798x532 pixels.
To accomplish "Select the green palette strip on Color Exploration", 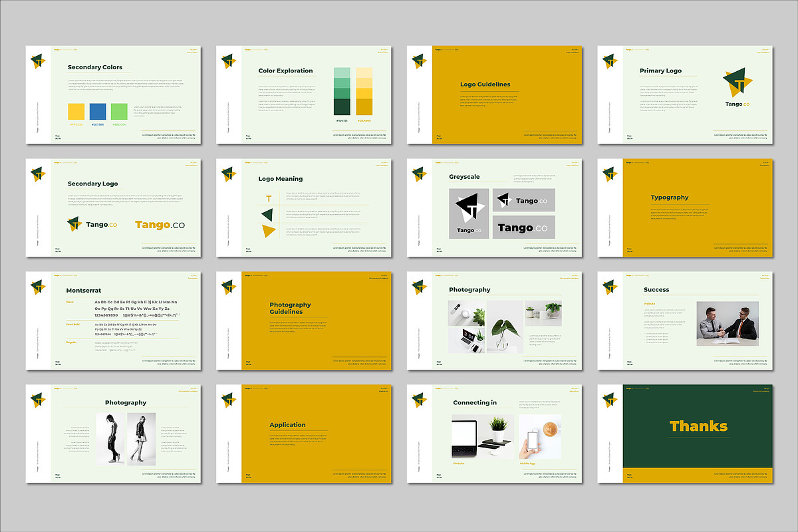I will tap(342, 91).
